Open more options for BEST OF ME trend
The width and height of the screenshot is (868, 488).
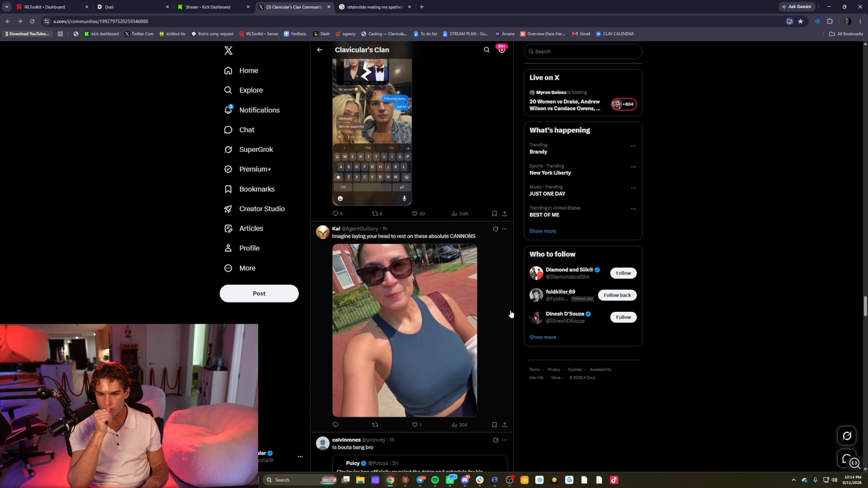pyautogui.click(x=633, y=209)
